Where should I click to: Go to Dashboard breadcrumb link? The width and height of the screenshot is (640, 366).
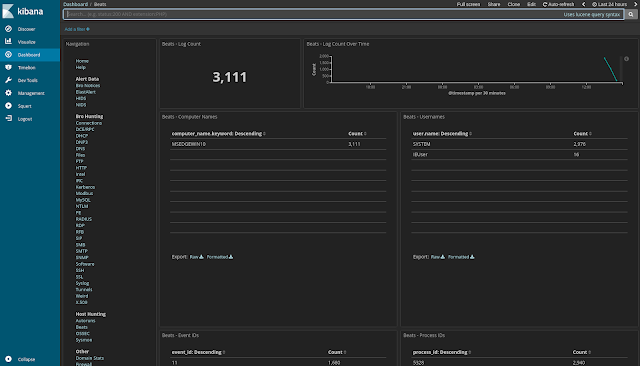click(x=76, y=4)
